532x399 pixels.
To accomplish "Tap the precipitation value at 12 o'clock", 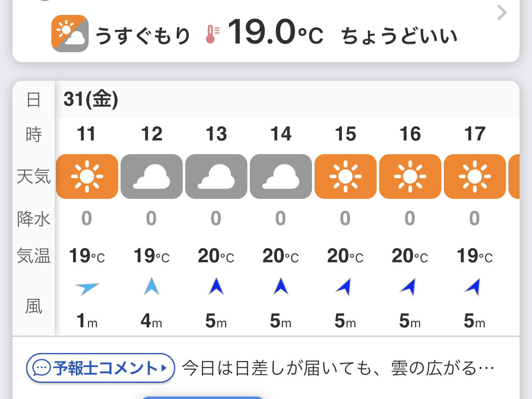I will [151, 218].
